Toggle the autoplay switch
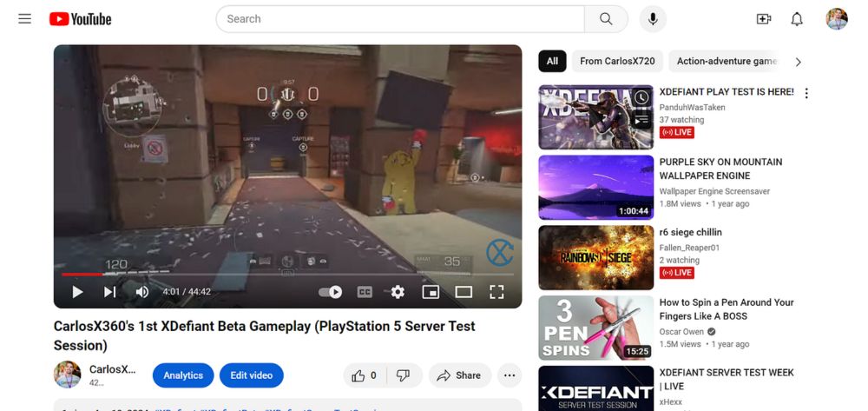The height and width of the screenshot is (411, 868). click(331, 292)
